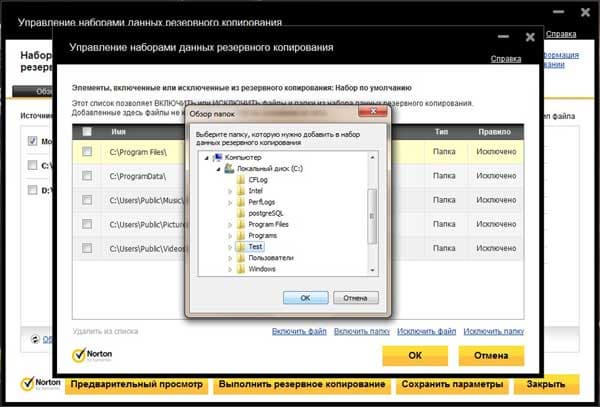The image size is (600, 407).
Task: Click the Windows folder icon
Action: coord(241,269)
